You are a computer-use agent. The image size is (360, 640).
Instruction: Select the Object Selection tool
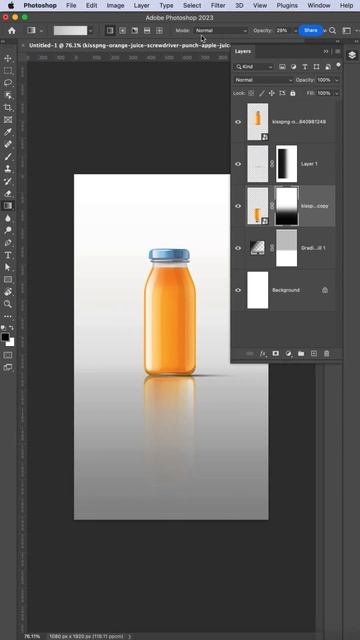[8, 95]
